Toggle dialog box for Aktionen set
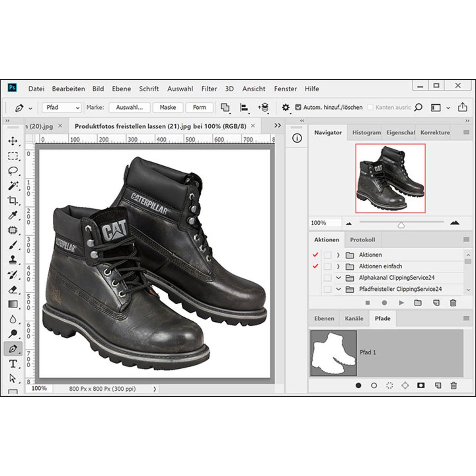The width and height of the screenshot is (476, 476). click(327, 255)
